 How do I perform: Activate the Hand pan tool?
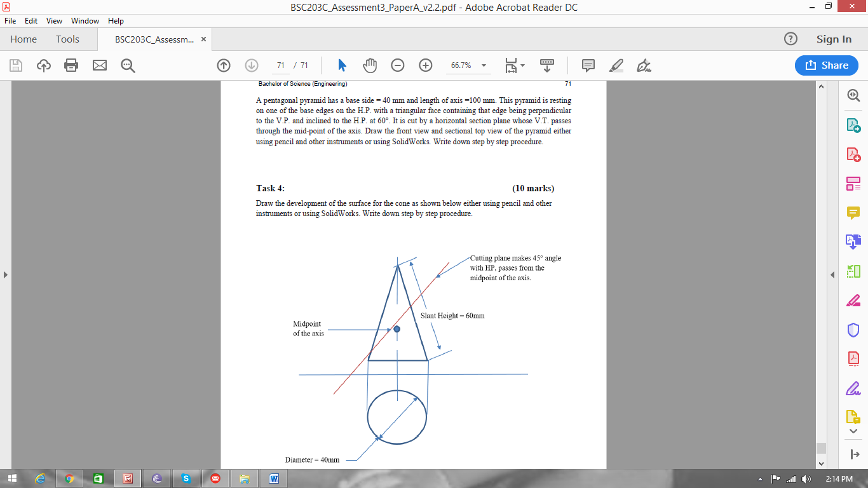coord(370,65)
